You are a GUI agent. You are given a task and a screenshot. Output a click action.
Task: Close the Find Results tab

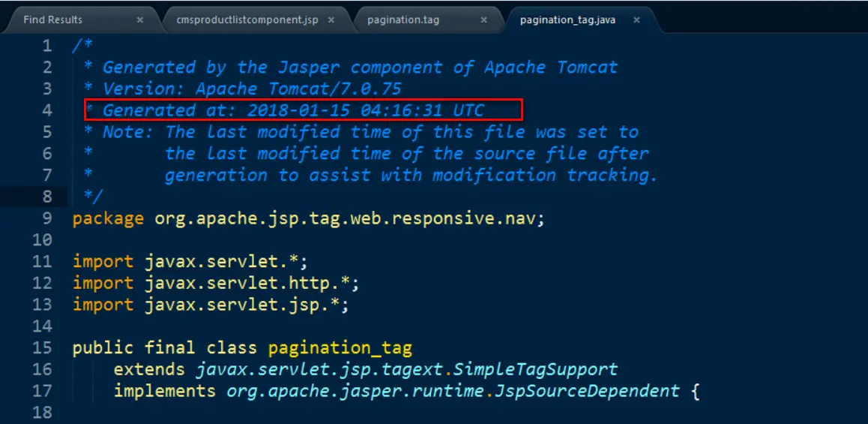140,20
